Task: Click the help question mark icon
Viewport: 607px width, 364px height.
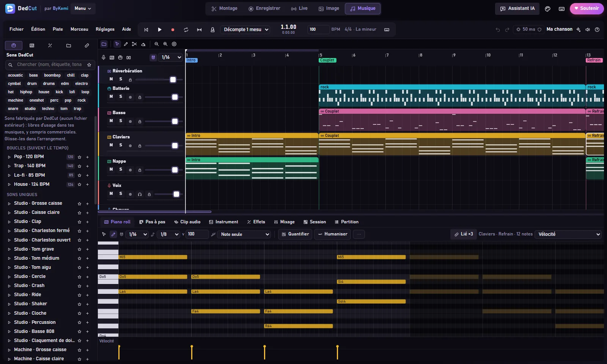Action: coord(597,30)
